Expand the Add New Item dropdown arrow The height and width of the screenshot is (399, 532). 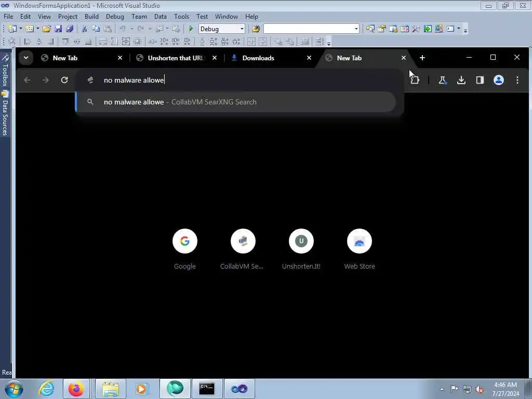click(x=37, y=29)
